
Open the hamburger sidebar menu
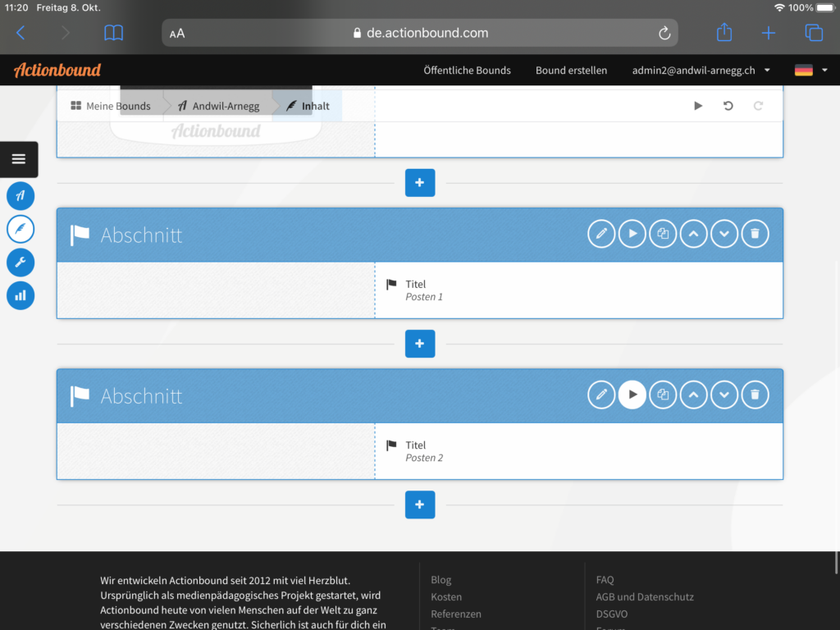click(19, 159)
